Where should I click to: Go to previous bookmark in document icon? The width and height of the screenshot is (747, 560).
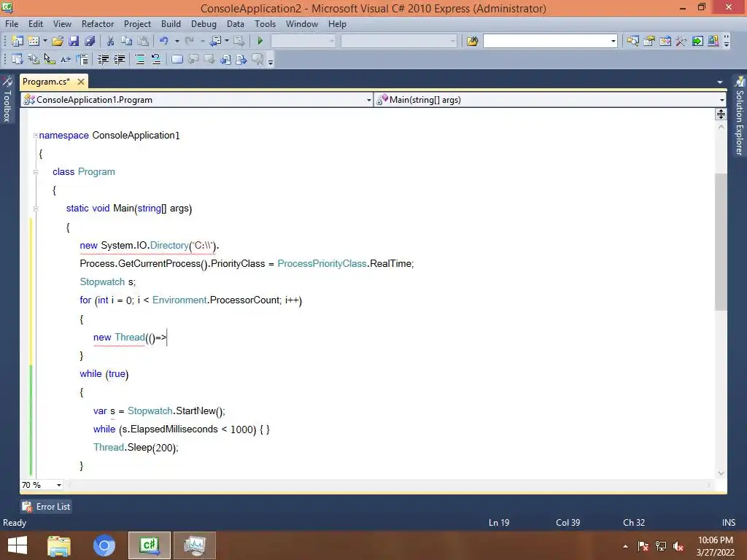(225, 59)
